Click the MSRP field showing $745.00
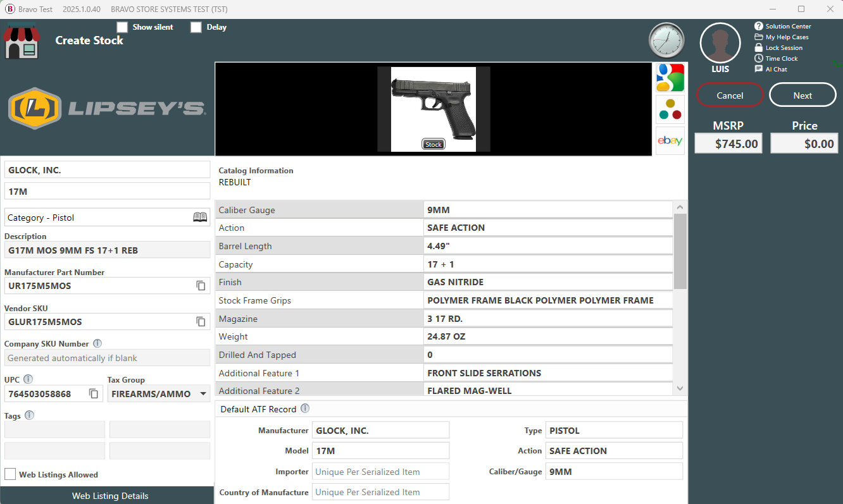This screenshot has width=843, height=504. coord(728,144)
